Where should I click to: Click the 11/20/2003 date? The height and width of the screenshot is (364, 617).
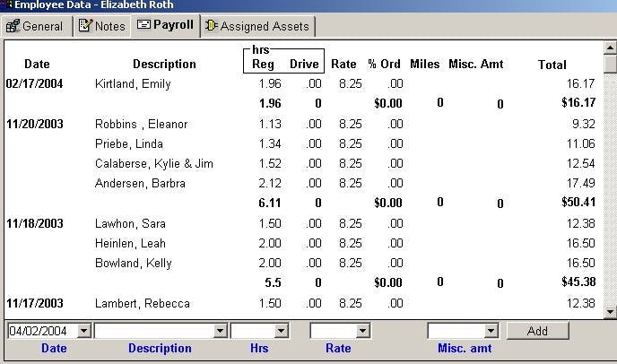pyautogui.click(x=35, y=125)
